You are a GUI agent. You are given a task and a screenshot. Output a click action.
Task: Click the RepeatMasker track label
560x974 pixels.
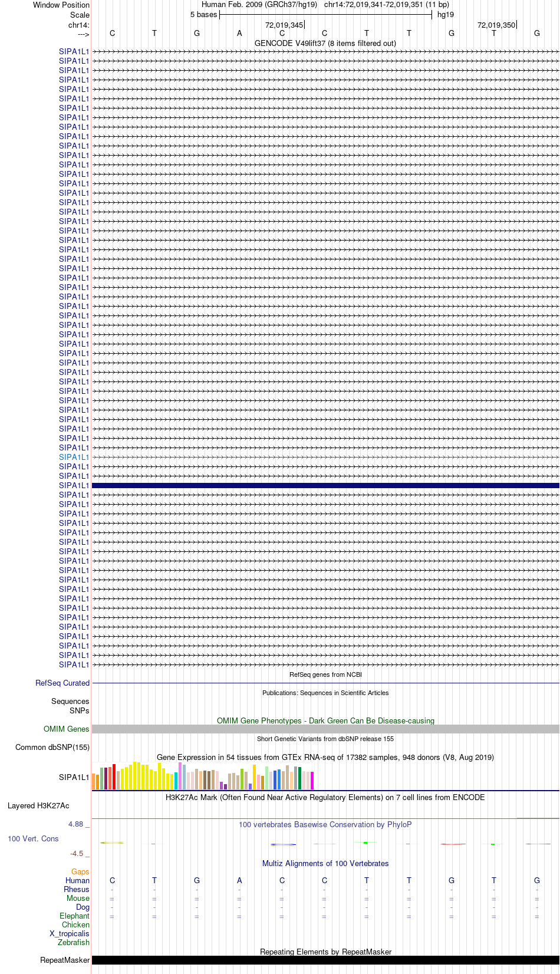tap(65, 960)
